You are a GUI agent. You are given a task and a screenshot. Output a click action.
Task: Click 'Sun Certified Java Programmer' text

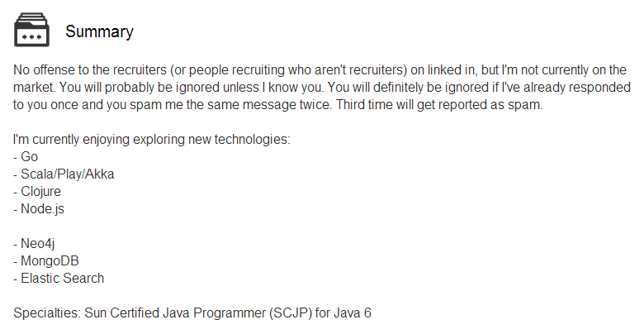[175, 313]
